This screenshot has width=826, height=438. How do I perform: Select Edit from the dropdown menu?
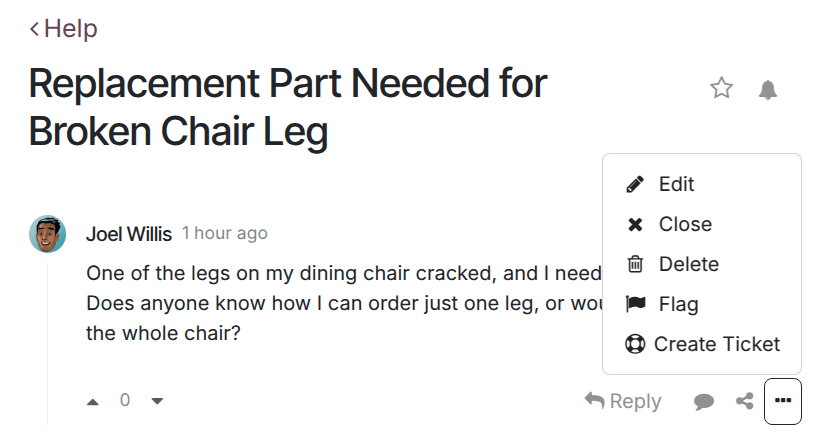click(676, 185)
